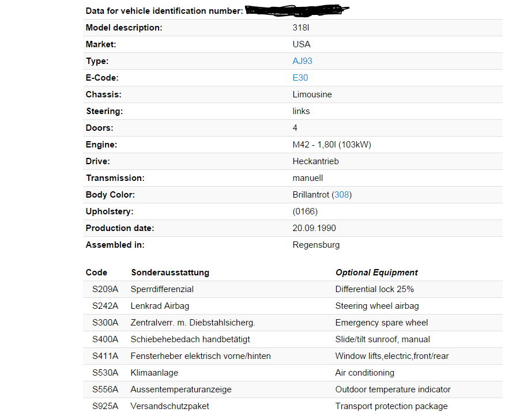Click the Differential lock 25% text
Image resolution: width=512 pixels, height=420 pixels.
[374, 289]
